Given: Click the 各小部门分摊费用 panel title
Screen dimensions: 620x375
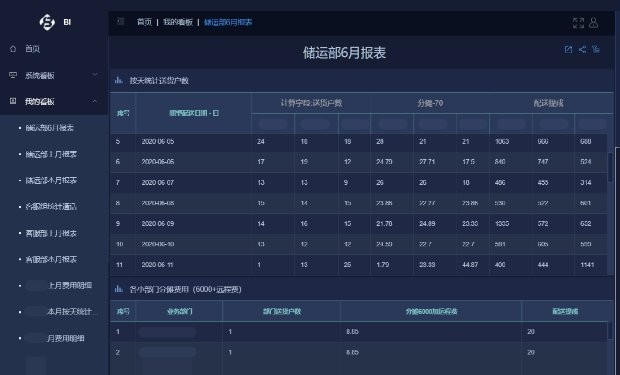Looking at the screenshot, I should click(x=185, y=290).
